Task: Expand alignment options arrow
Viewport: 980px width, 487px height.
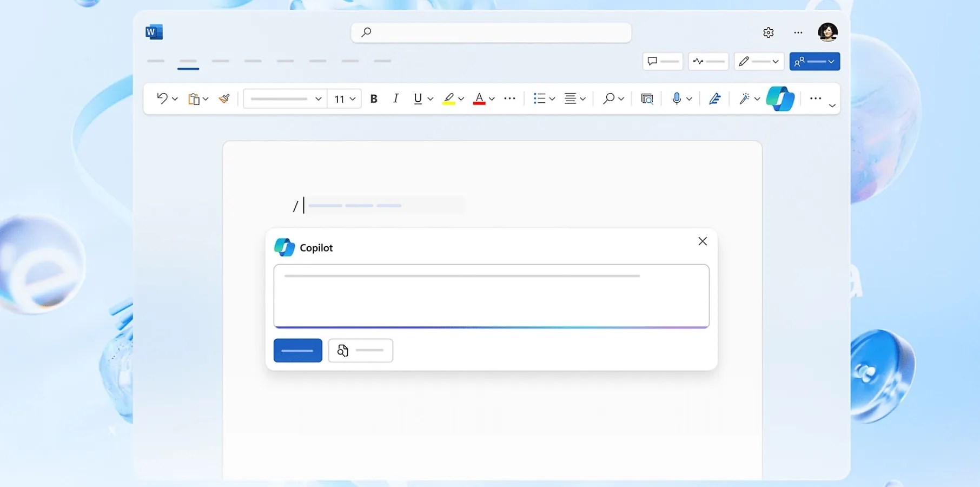Action: coord(583,99)
